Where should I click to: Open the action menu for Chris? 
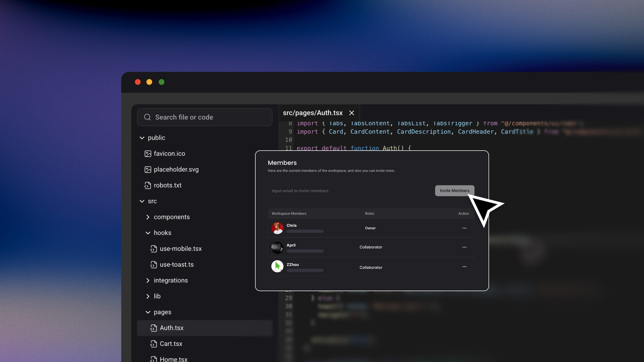tap(464, 228)
